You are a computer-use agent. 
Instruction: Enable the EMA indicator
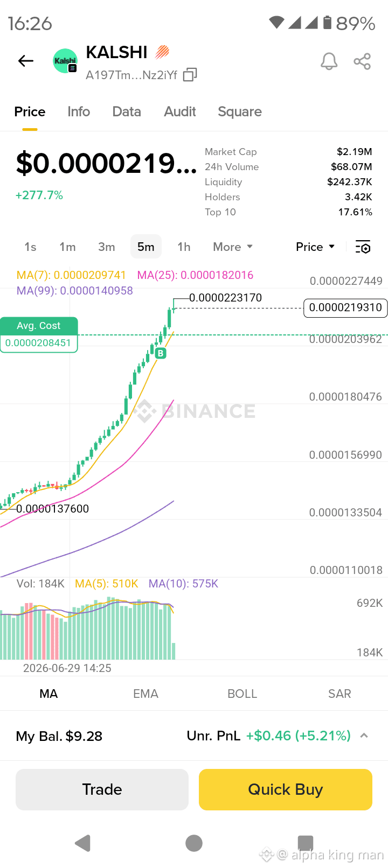click(145, 694)
